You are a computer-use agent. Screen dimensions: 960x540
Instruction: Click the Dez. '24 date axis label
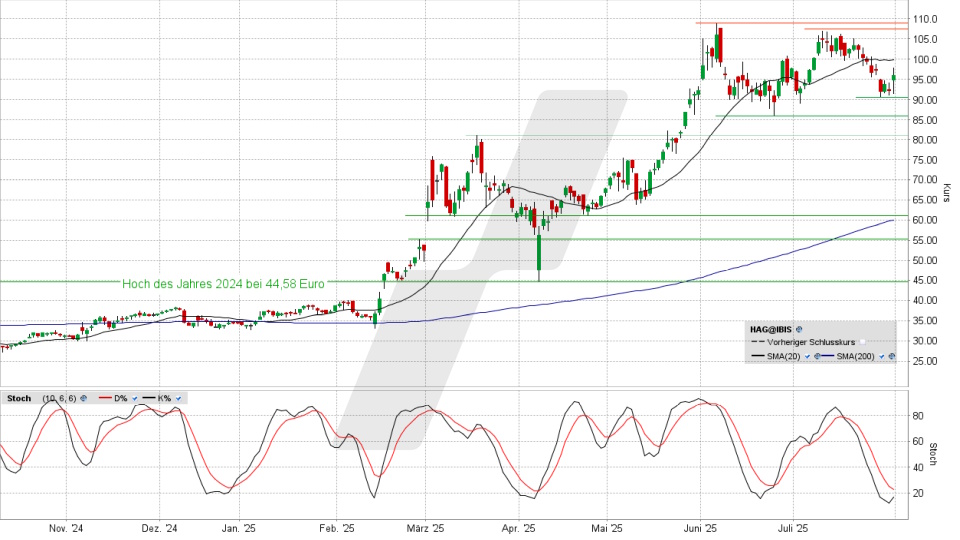point(159,528)
